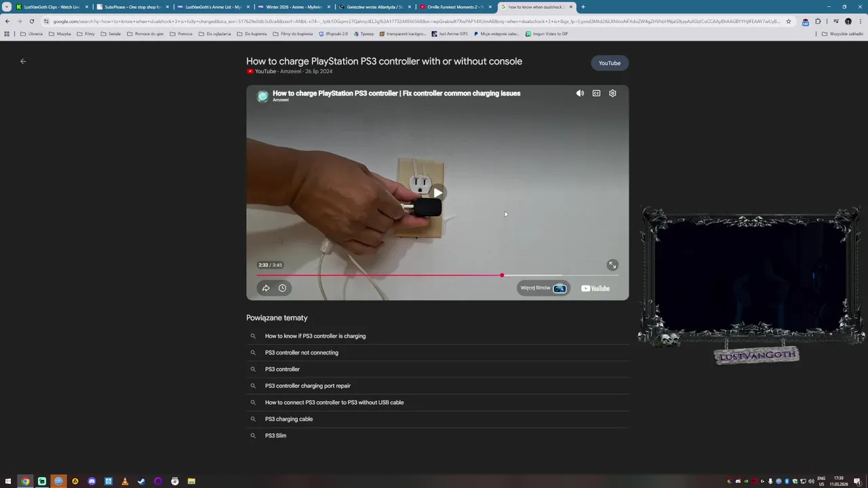Image resolution: width=868 pixels, height=488 pixels.
Task: Open the Imgur Video to GIF bookmark
Action: 547,34
